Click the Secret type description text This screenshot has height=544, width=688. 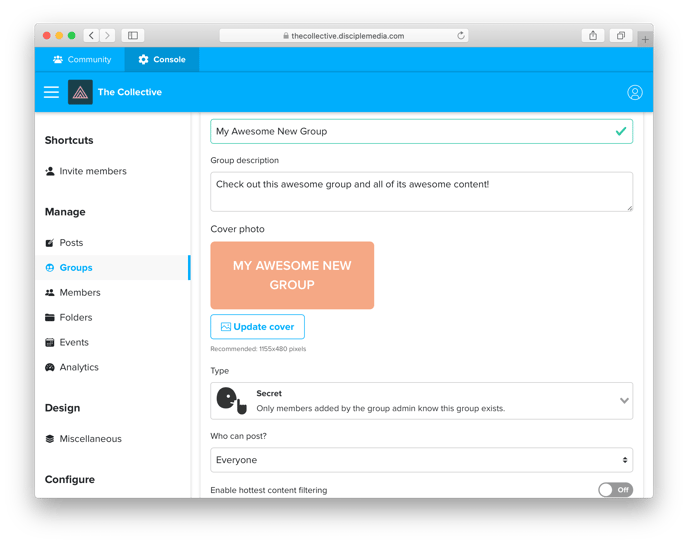pos(381,408)
